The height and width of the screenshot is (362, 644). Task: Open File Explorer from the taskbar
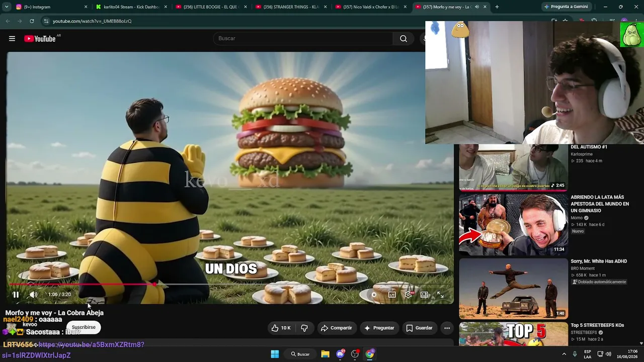tap(325, 354)
